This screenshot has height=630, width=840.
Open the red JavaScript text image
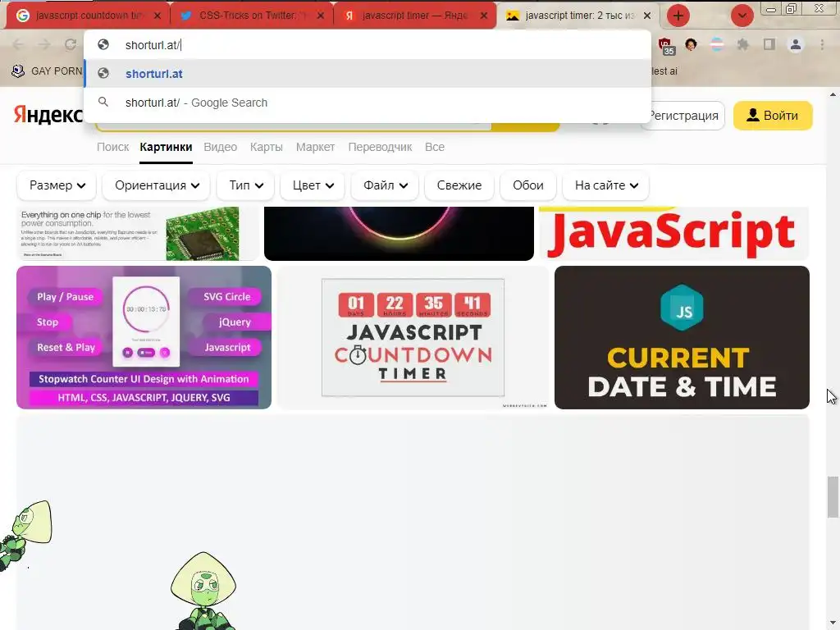674,234
